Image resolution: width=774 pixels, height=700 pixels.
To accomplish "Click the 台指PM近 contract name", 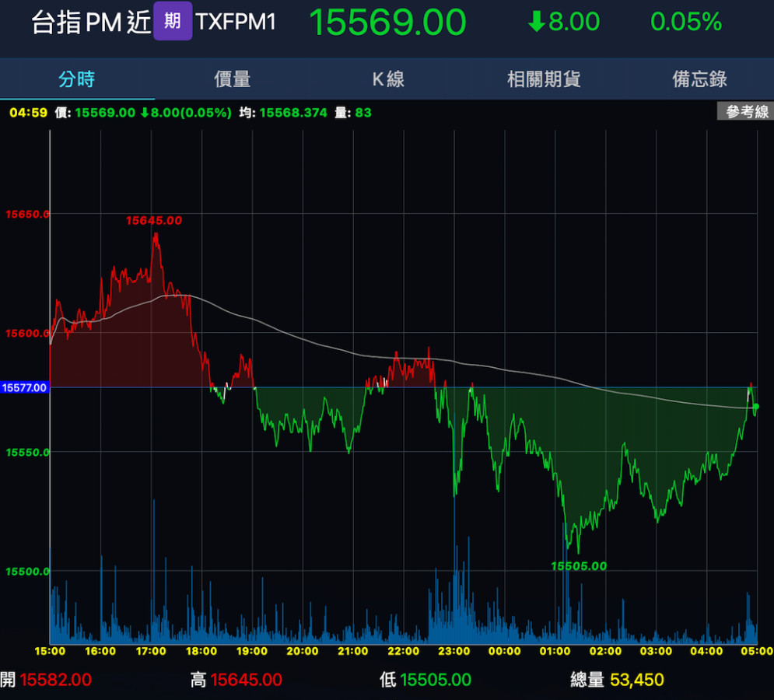I will [90, 23].
